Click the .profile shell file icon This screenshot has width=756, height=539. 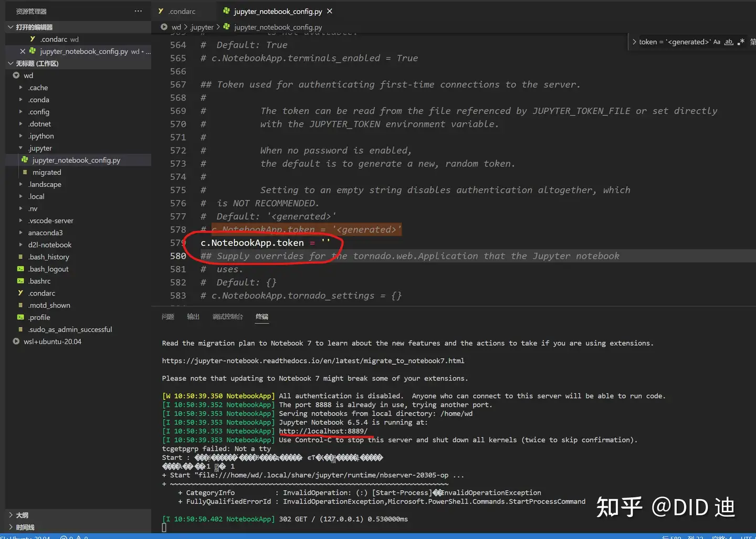click(x=20, y=317)
